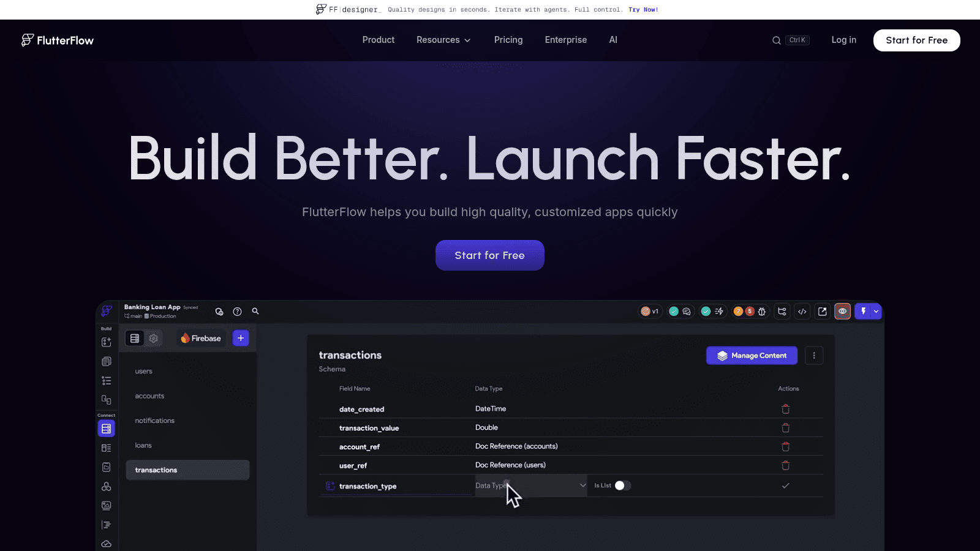Open the custom functions code-lines icon

tap(107, 525)
